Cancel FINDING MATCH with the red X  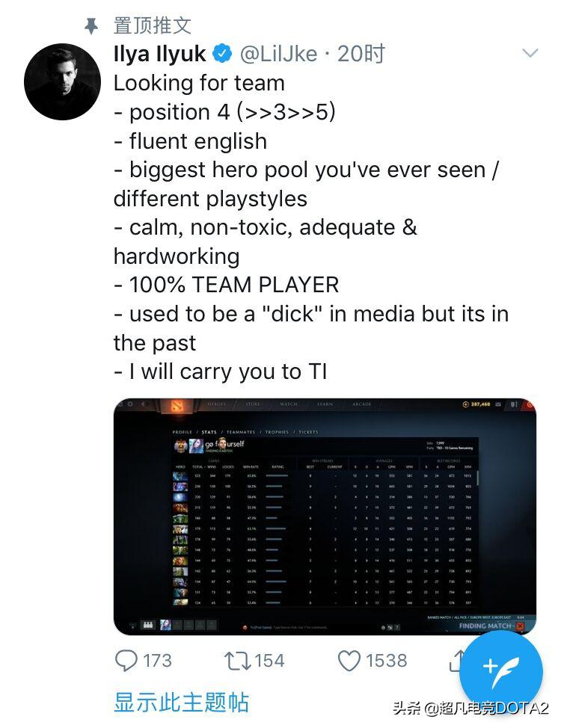point(520,626)
